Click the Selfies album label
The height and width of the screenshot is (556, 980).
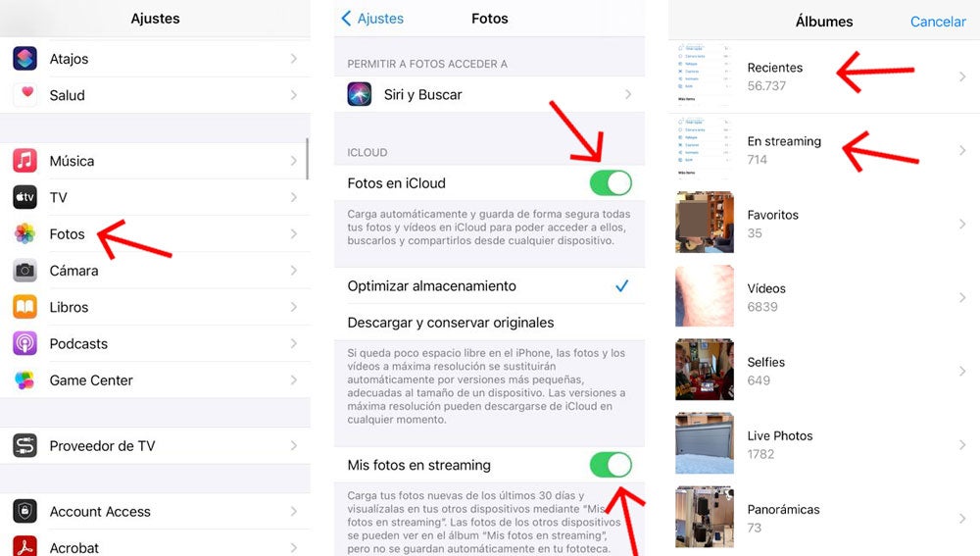click(765, 362)
